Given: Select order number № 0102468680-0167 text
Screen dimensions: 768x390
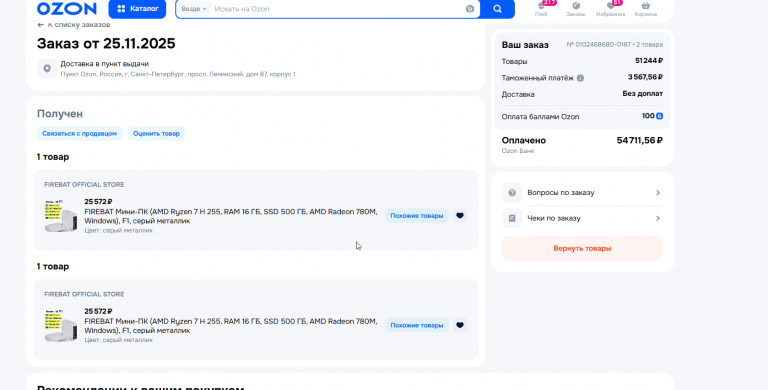Looking at the screenshot, I should 599,45.
